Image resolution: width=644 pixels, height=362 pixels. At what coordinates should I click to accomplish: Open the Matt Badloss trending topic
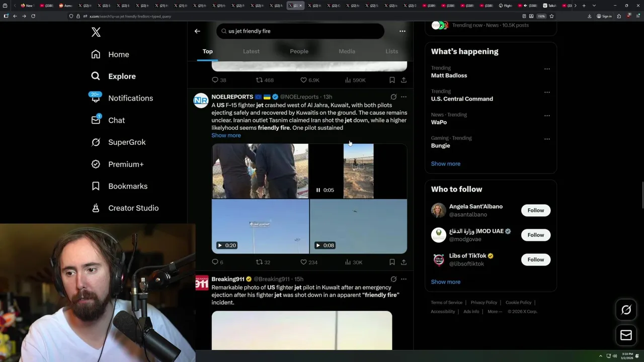click(x=449, y=75)
